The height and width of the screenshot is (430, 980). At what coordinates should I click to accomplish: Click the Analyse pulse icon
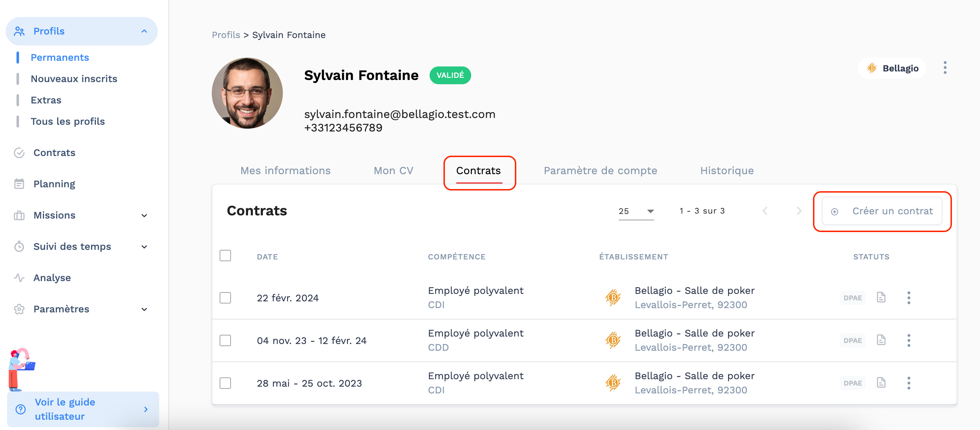[x=19, y=278]
